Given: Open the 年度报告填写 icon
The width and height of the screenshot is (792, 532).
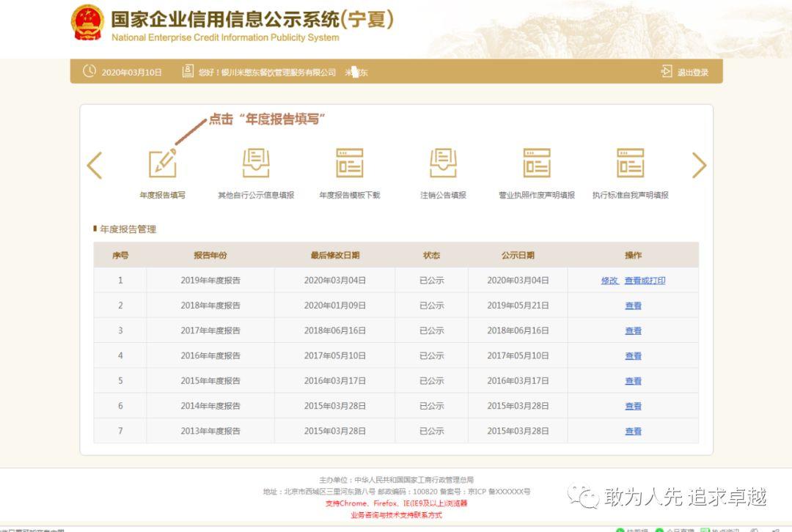Looking at the screenshot, I should pos(163,163).
